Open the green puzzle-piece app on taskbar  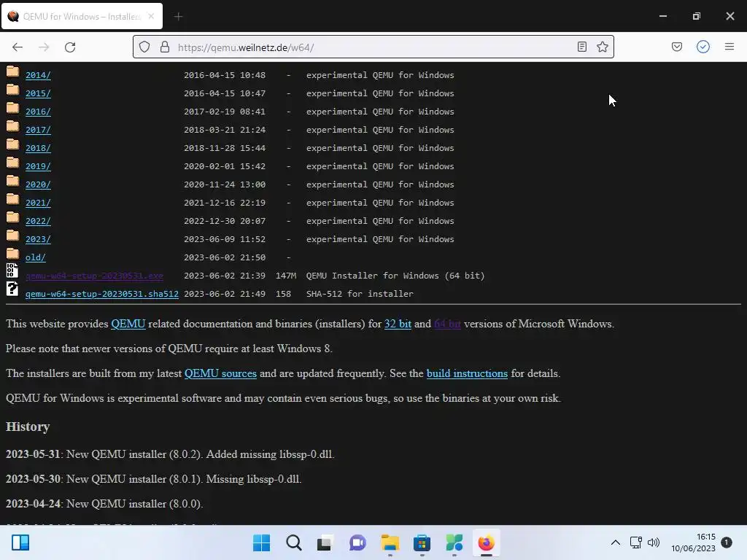pyautogui.click(x=454, y=542)
